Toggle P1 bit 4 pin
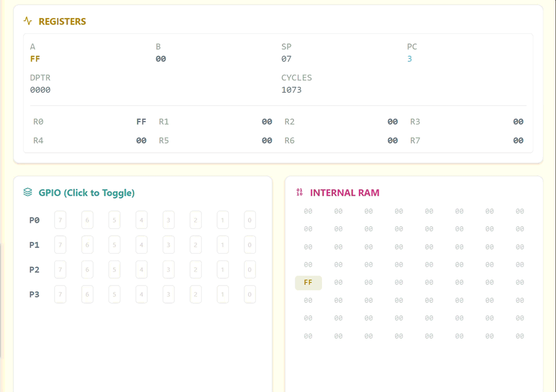This screenshot has width=556, height=392. (x=141, y=245)
